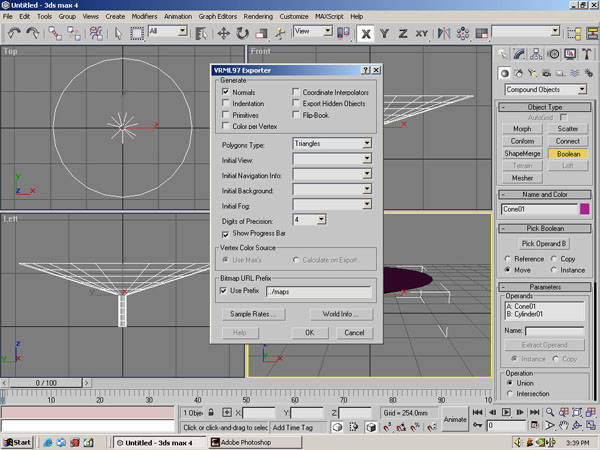600x450 pixels.
Task: Check the Flip-Book option
Action: coord(296,115)
